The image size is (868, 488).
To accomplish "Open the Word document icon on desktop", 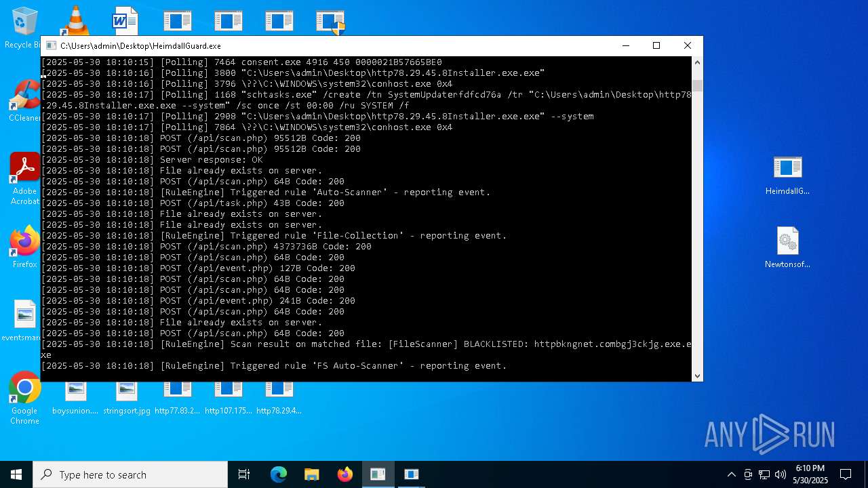I will click(x=125, y=20).
